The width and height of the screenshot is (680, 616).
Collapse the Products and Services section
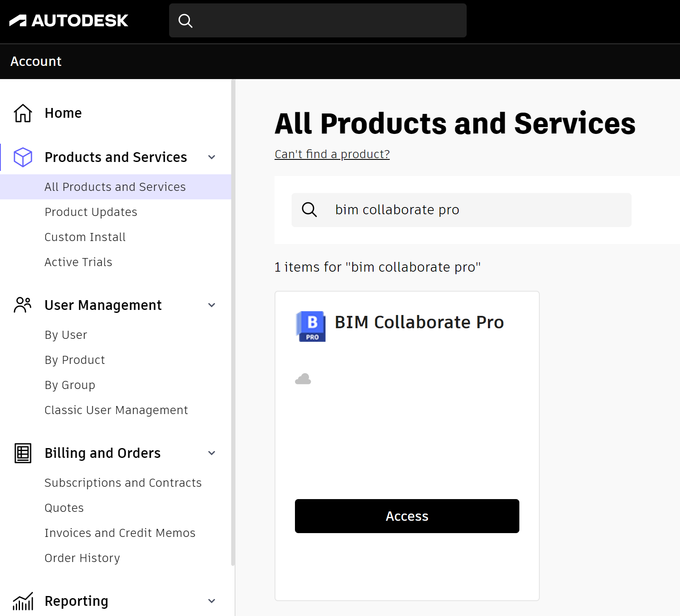[211, 157]
